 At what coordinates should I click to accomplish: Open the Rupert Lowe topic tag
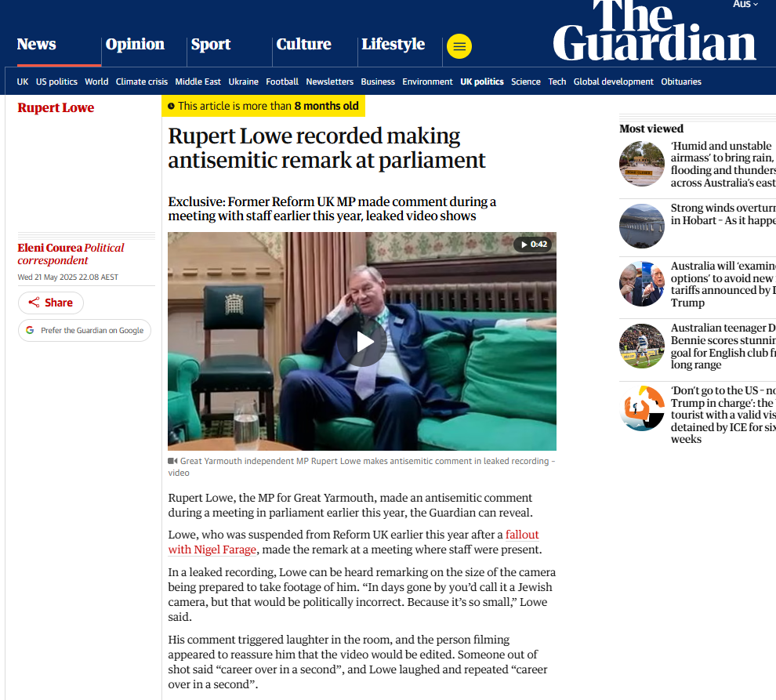pos(56,108)
